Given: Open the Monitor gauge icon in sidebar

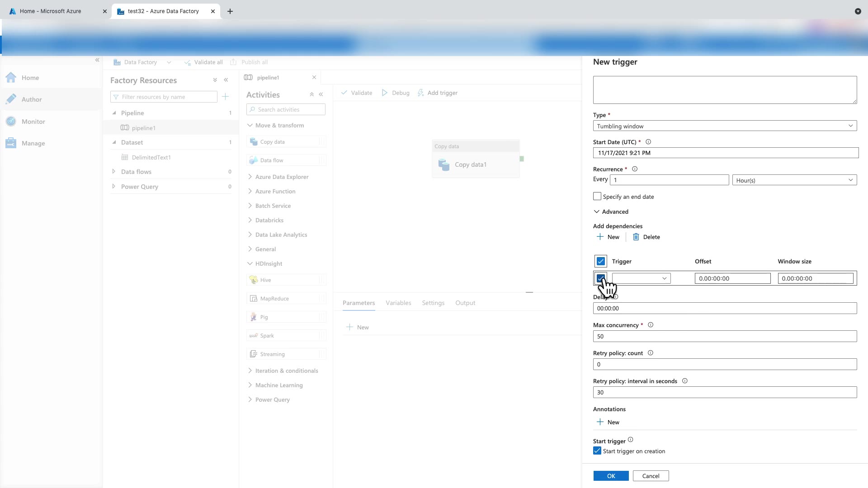Looking at the screenshot, I should pyautogui.click(x=11, y=122).
